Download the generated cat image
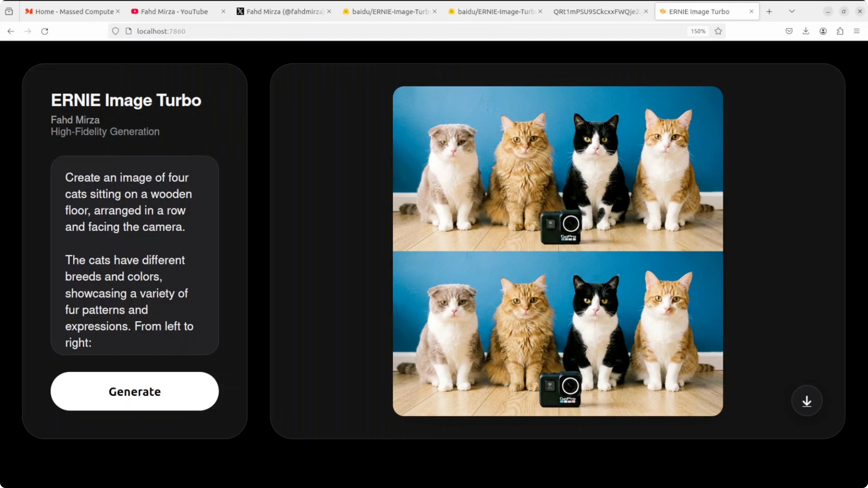 (807, 401)
